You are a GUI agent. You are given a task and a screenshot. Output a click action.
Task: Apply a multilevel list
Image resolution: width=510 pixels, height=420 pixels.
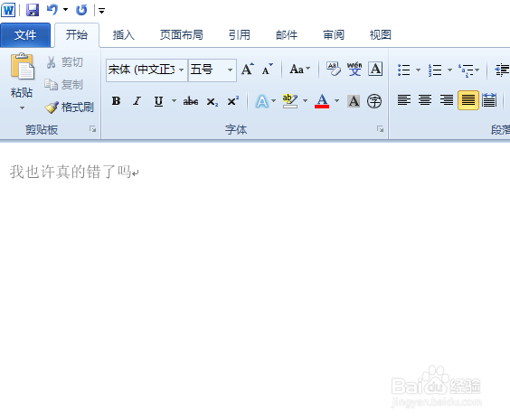click(x=466, y=70)
